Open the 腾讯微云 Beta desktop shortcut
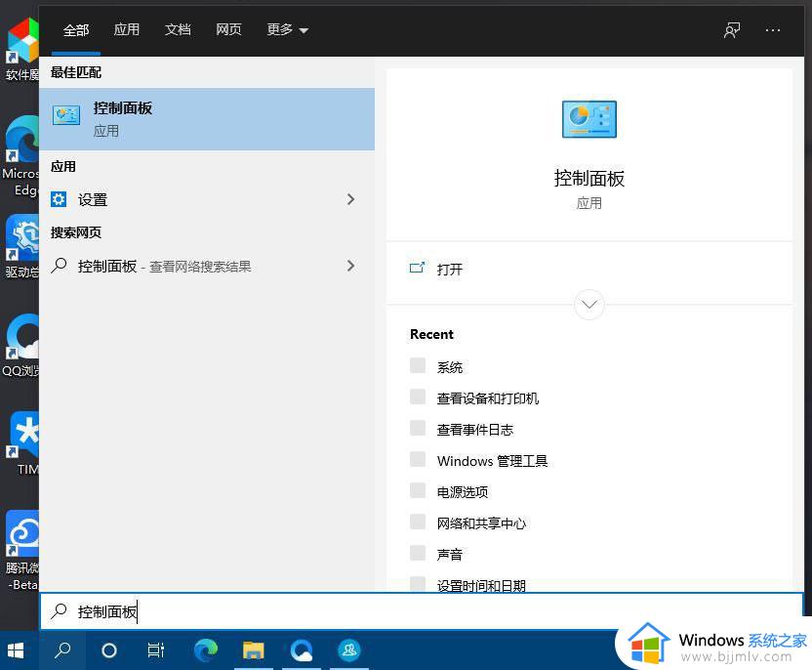812x670 pixels. coord(21,550)
